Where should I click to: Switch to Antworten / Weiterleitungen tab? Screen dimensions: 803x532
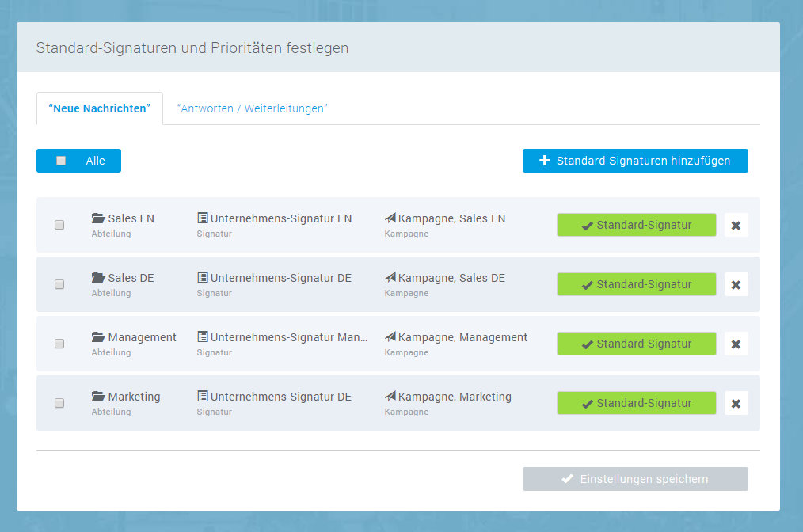click(252, 108)
